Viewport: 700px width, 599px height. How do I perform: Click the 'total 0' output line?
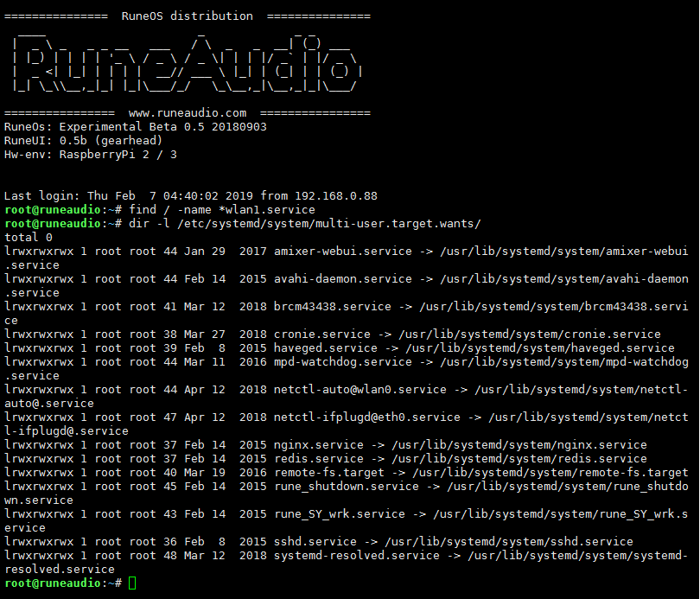point(29,238)
